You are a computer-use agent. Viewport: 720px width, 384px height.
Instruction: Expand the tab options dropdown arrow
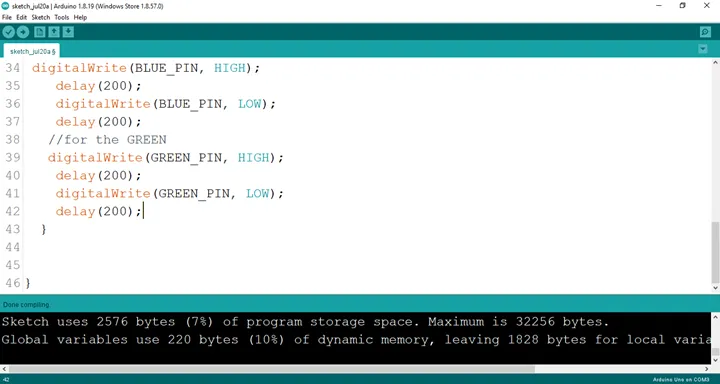click(x=703, y=49)
